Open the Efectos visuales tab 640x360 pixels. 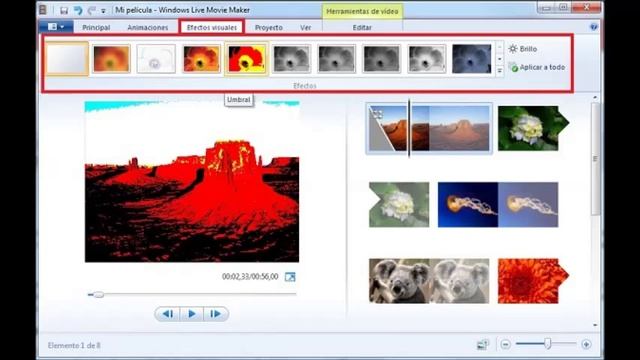pos(212,27)
